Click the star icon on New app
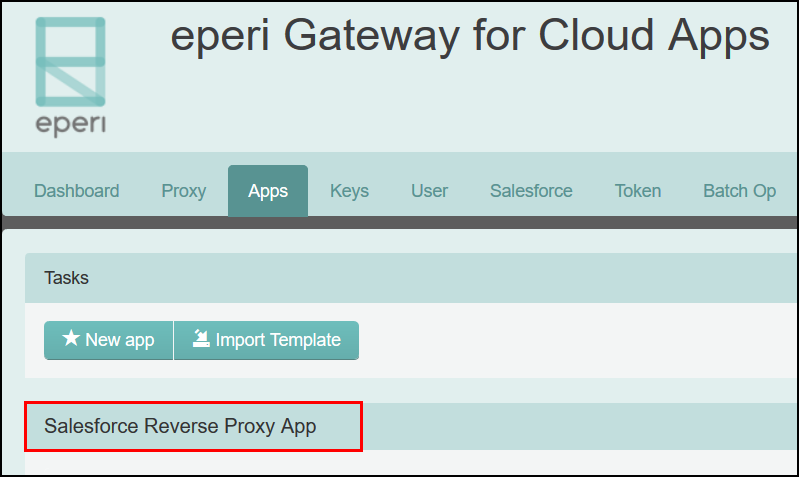Image resolution: width=799 pixels, height=477 pixels. click(x=71, y=338)
